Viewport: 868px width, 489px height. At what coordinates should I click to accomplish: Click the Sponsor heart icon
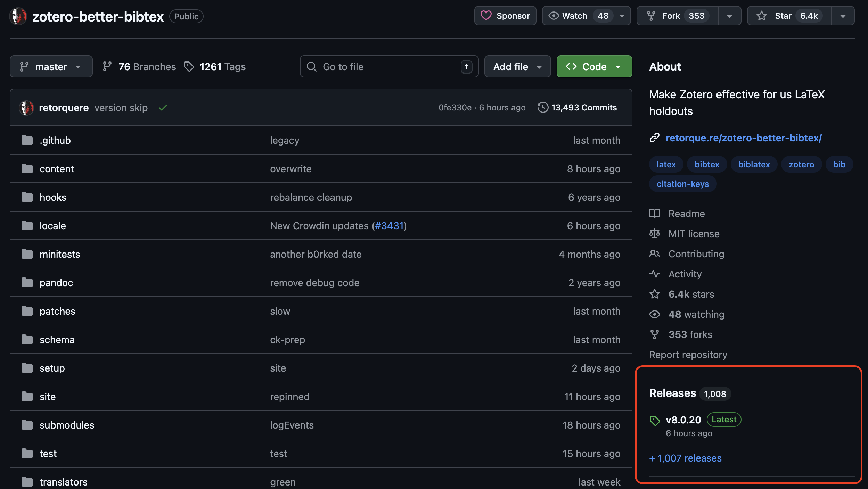pyautogui.click(x=486, y=16)
